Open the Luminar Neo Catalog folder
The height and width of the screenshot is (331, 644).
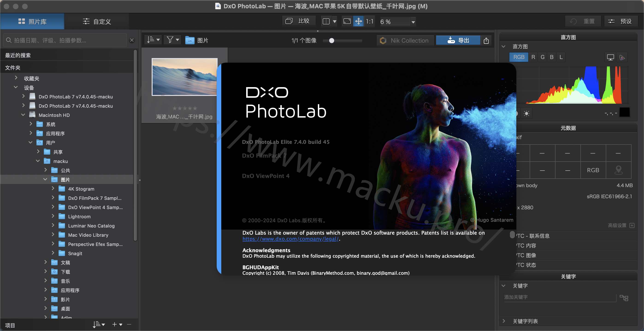click(x=91, y=226)
